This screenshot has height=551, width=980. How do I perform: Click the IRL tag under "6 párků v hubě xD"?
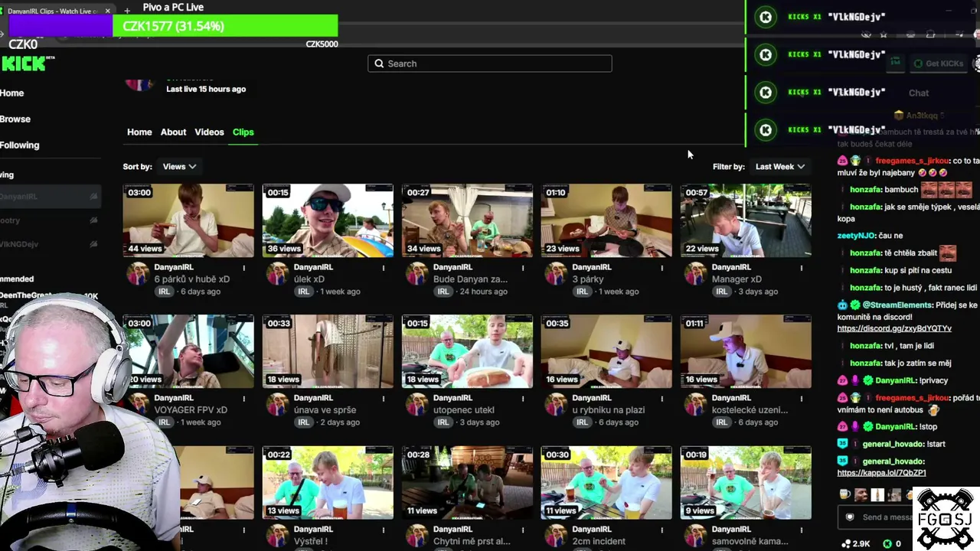tap(165, 292)
